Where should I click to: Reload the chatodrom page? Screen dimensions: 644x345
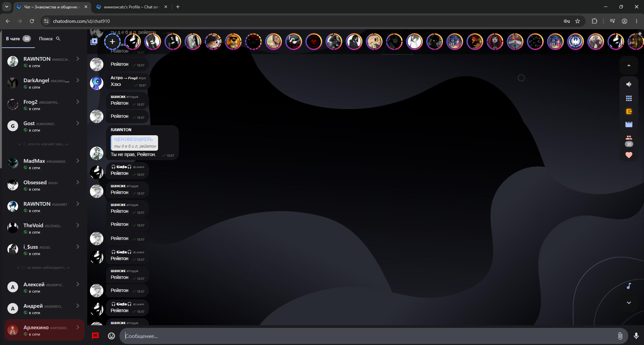(x=32, y=21)
